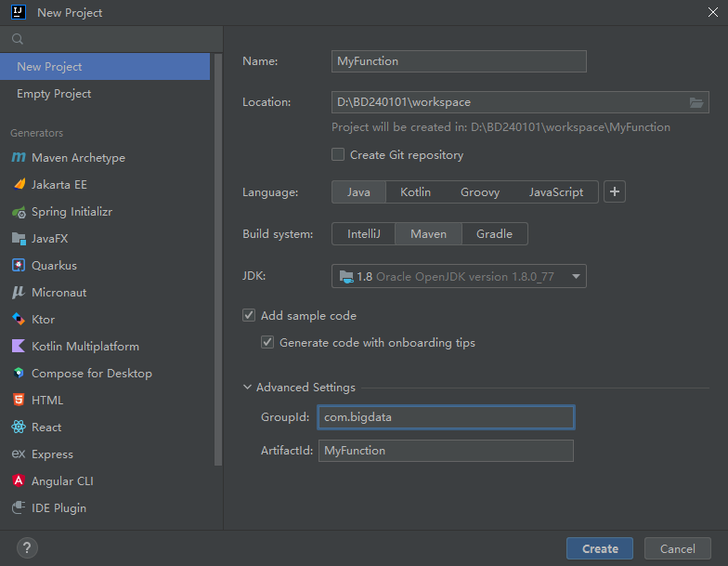This screenshot has width=728, height=566.
Task: Click the Spring Initializr leaf icon
Action: point(19,212)
